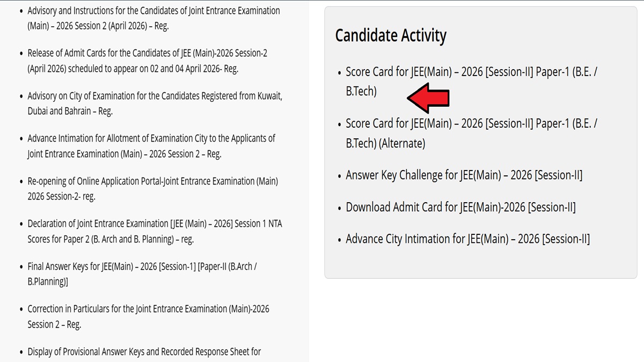The height and width of the screenshot is (362, 644).
Task: Open Advance City Intimation for JEE(Main) link
Action: pos(467,239)
